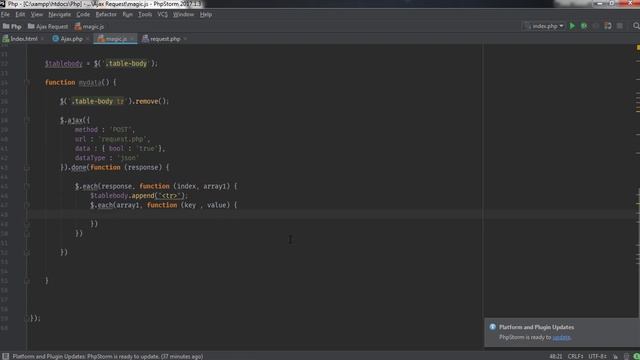
Task: Click the Ajax Request folder breadcrumb
Action: pyautogui.click(x=48, y=27)
